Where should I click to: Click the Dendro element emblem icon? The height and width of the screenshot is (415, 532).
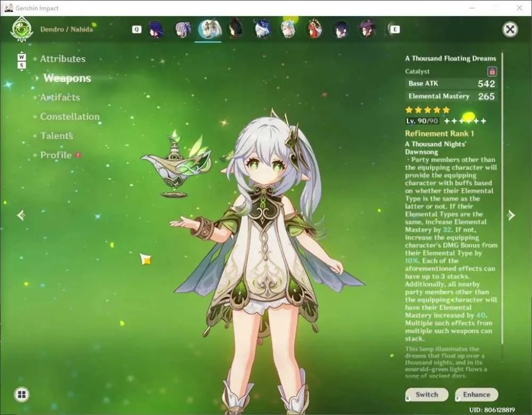22,29
